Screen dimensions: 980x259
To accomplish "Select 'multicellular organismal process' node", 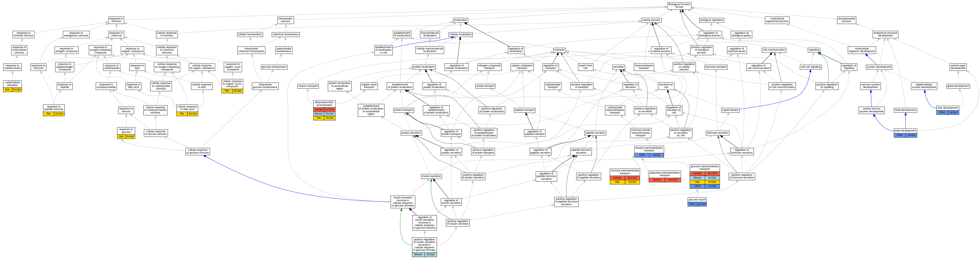I will pyautogui.click(x=777, y=20).
